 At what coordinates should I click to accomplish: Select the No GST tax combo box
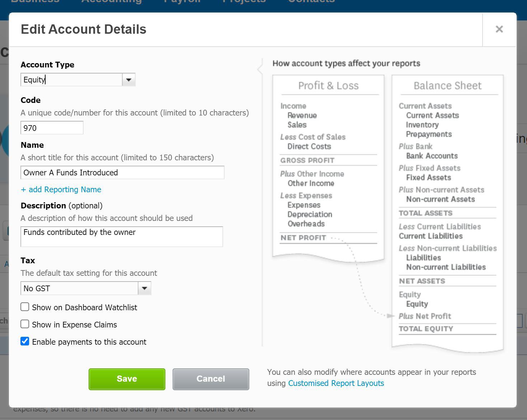pos(86,288)
